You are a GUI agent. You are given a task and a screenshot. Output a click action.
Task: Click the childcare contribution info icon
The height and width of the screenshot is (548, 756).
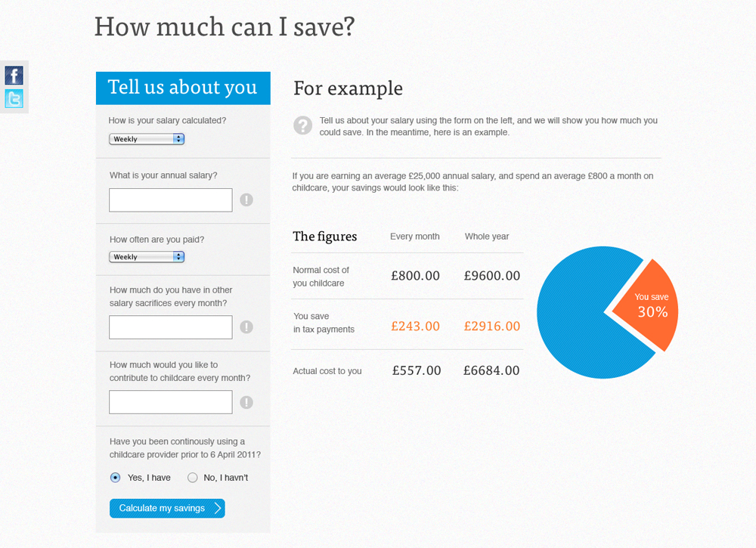(246, 402)
